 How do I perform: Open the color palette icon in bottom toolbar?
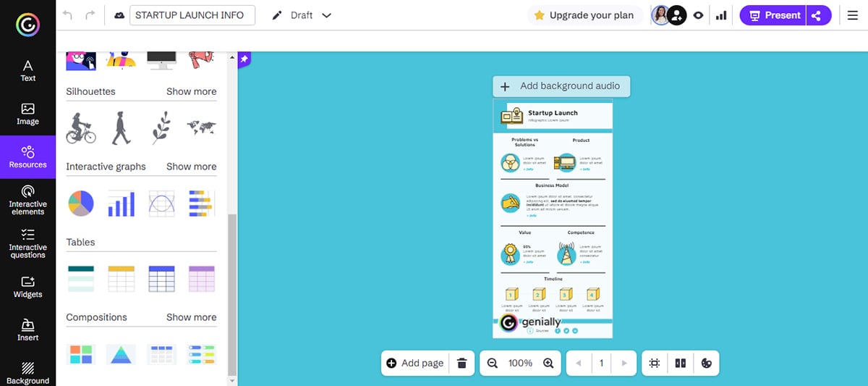(707, 363)
